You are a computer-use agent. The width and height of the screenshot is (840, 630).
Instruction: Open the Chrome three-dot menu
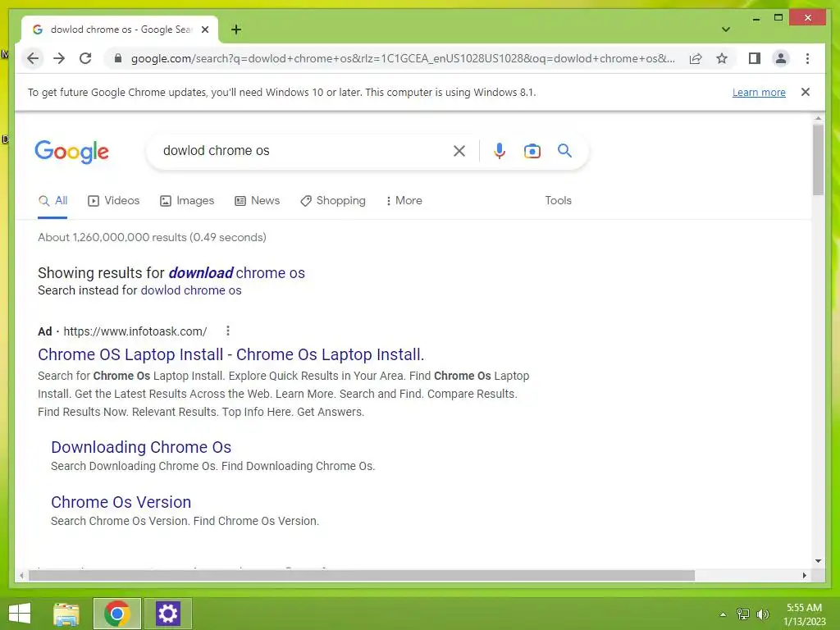[807, 58]
